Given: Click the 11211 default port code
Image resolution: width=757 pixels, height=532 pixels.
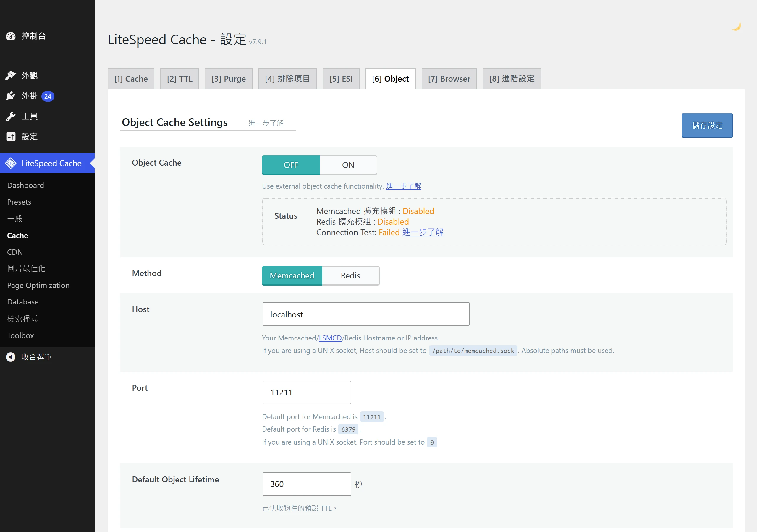Looking at the screenshot, I should [372, 417].
